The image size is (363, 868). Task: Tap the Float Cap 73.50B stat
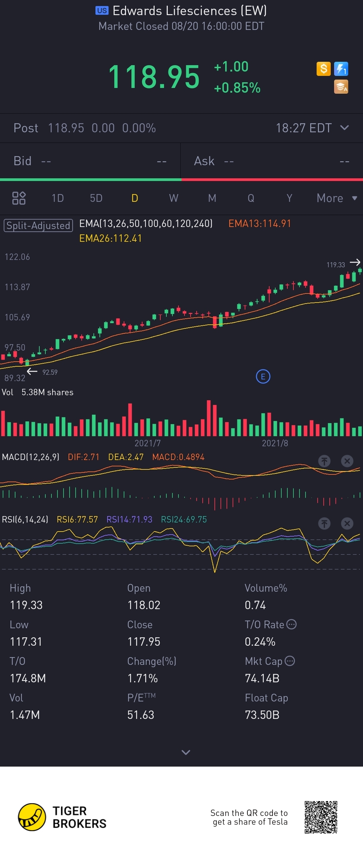267,706
